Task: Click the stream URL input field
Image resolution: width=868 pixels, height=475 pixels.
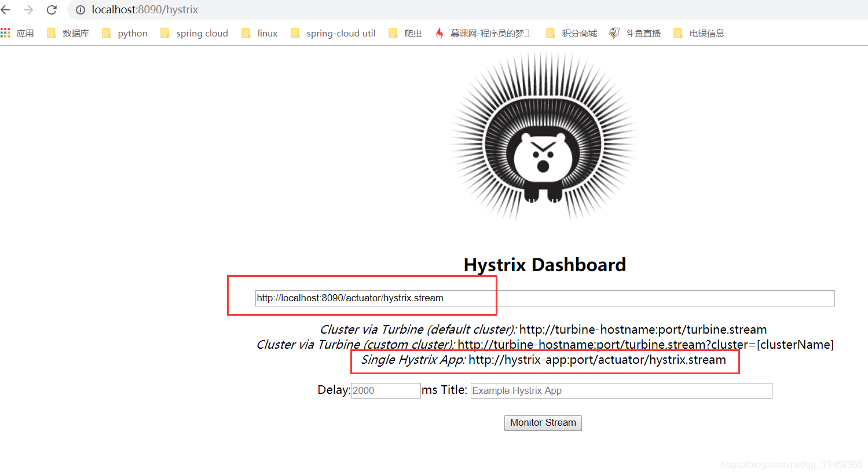Action: coord(545,298)
